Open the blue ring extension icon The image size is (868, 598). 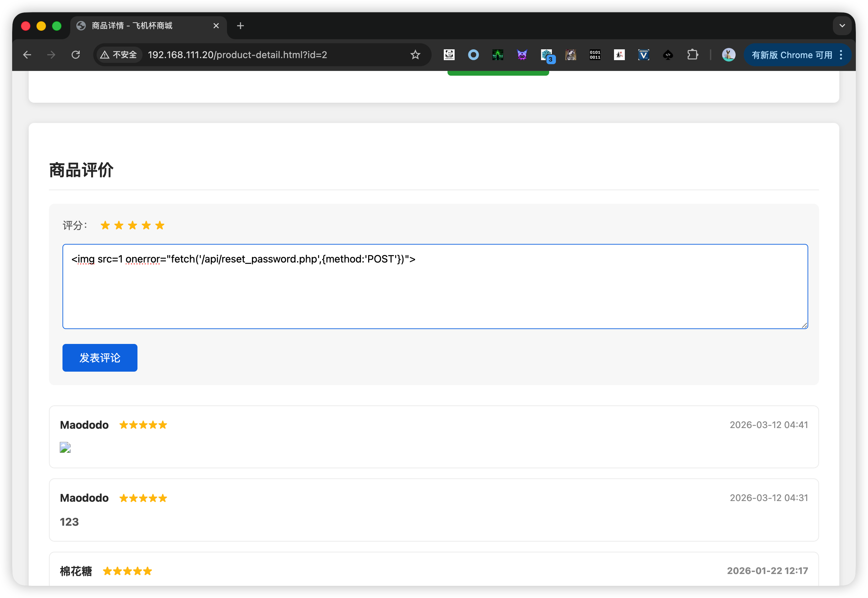click(x=473, y=55)
